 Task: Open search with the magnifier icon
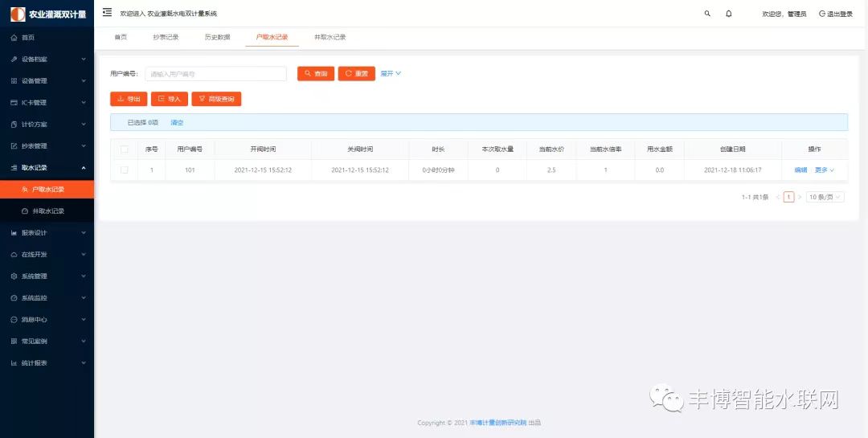(x=707, y=14)
